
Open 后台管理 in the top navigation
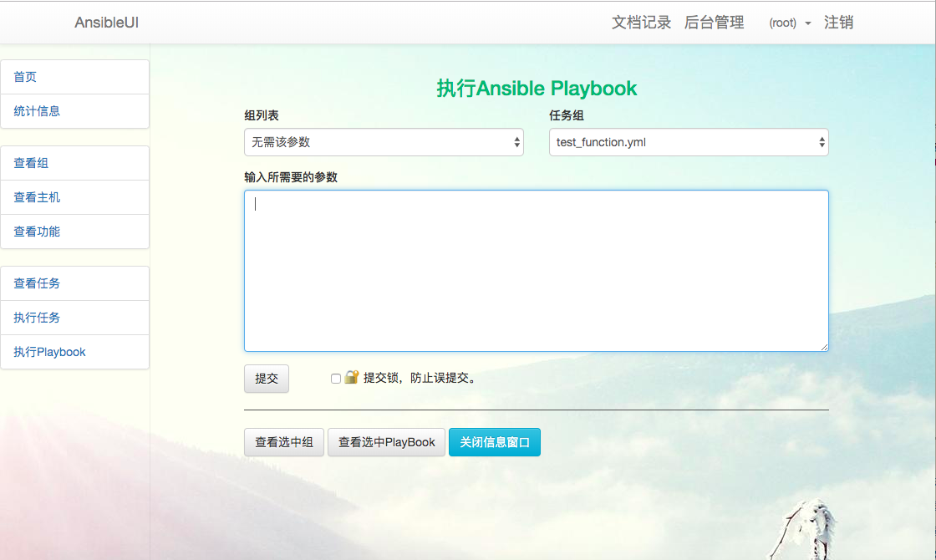pyautogui.click(x=714, y=23)
